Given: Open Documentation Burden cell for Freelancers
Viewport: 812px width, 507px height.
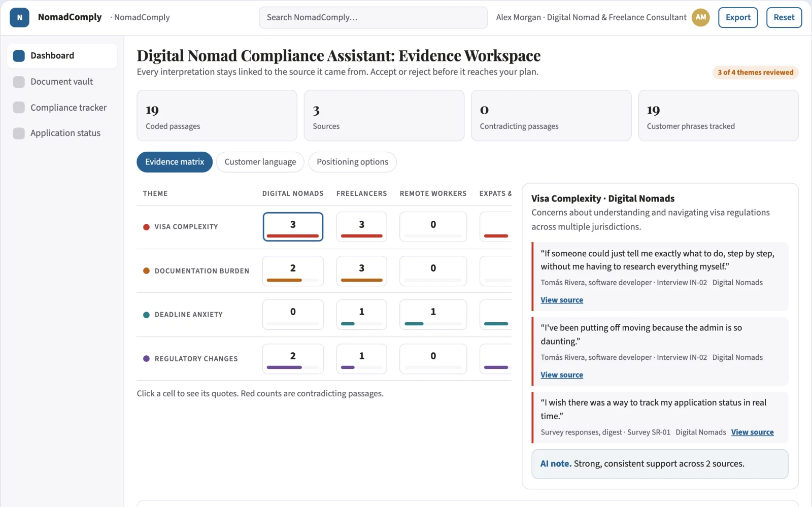Looking at the screenshot, I should (x=361, y=271).
